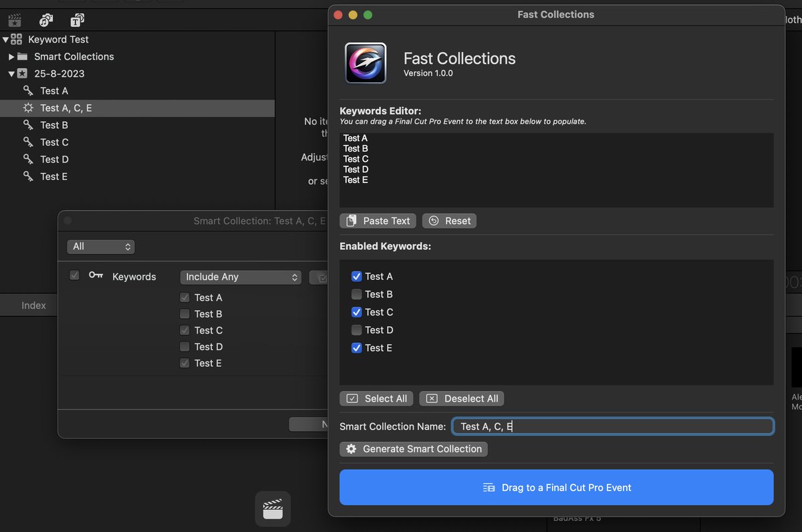This screenshot has width=802, height=532.
Task: Click the 25-8-2023 event star icon
Action: pos(22,74)
